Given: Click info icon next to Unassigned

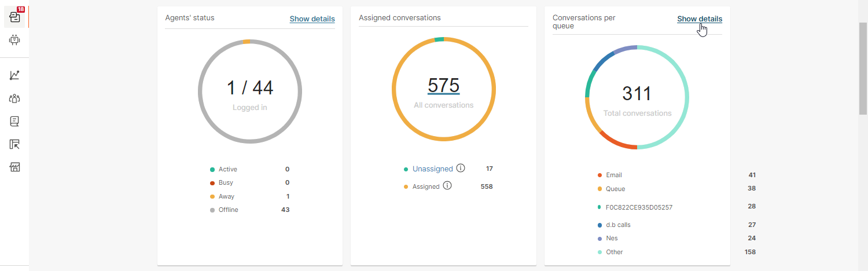Looking at the screenshot, I should pos(461,169).
